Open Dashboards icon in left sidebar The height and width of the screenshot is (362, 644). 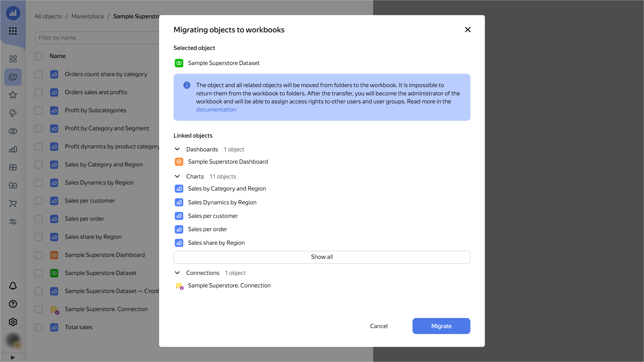(x=13, y=167)
